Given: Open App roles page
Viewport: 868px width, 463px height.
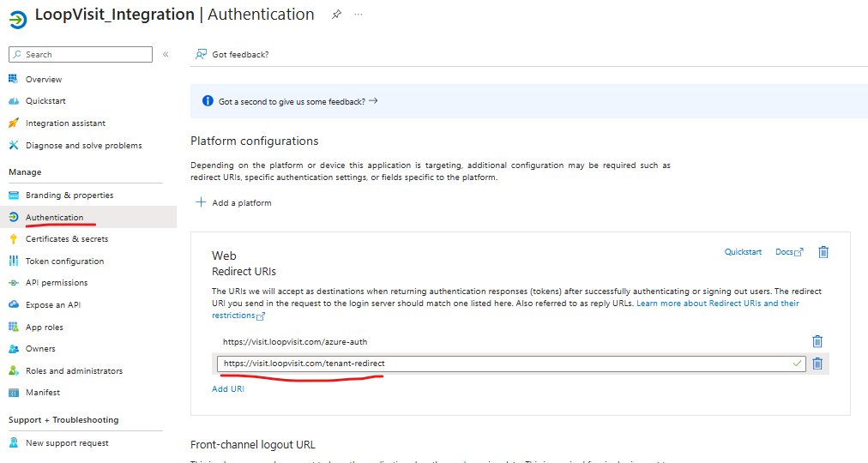Looking at the screenshot, I should [45, 327].
